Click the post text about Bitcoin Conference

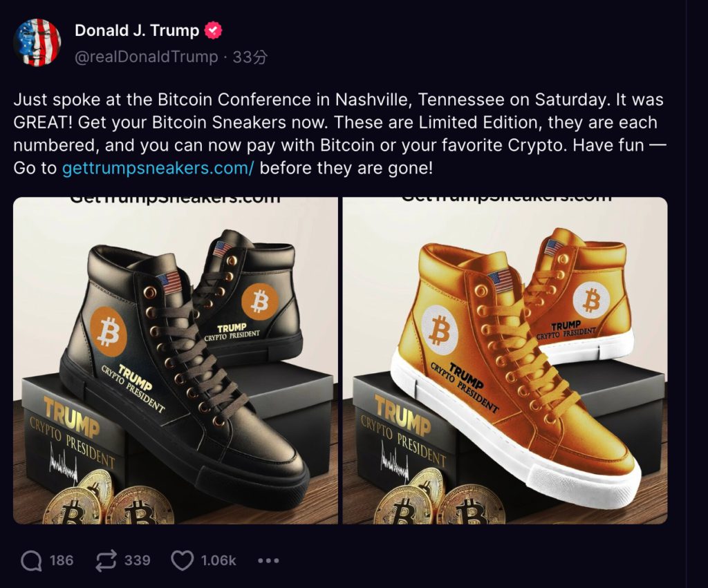[337, 123]
